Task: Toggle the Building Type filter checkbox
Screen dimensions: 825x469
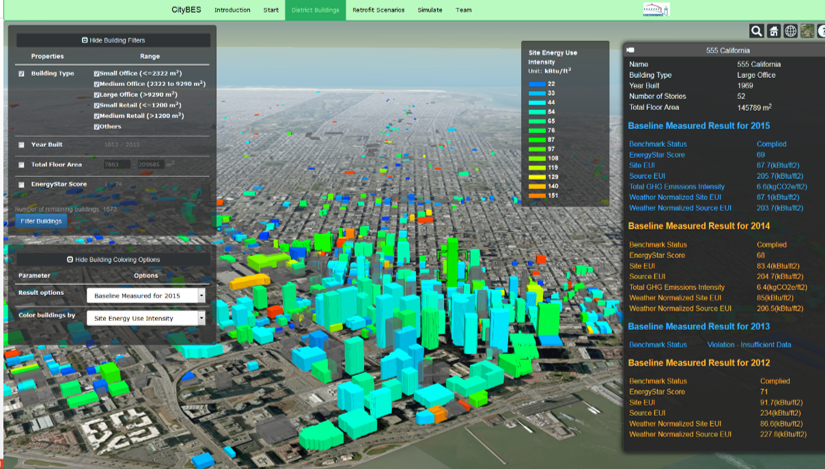Action: pyautogui.click(x=22, y=74)
